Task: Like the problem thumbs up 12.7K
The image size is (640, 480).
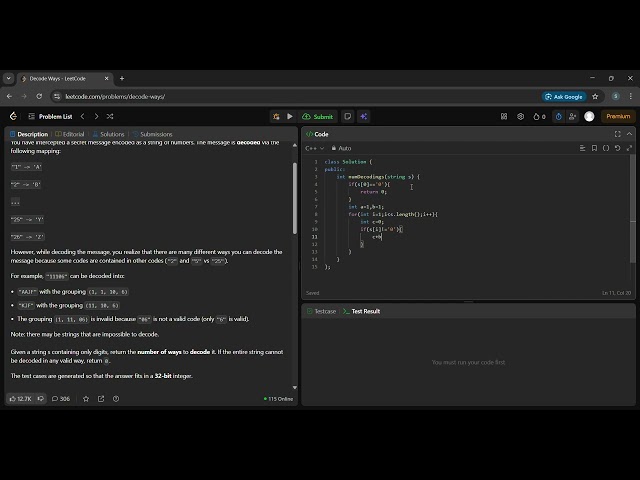Action: click(20, 399)
